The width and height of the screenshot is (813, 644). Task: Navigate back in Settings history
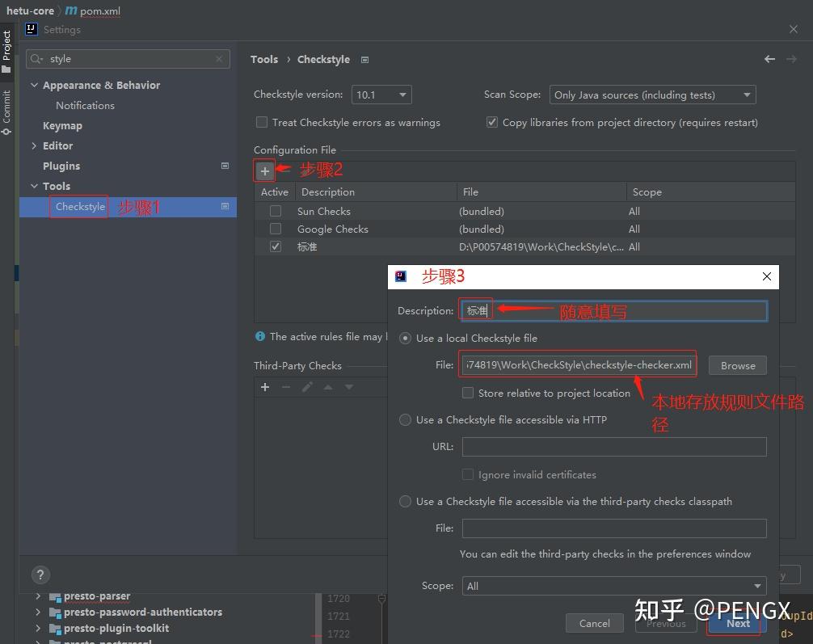(x=769, y=59)
